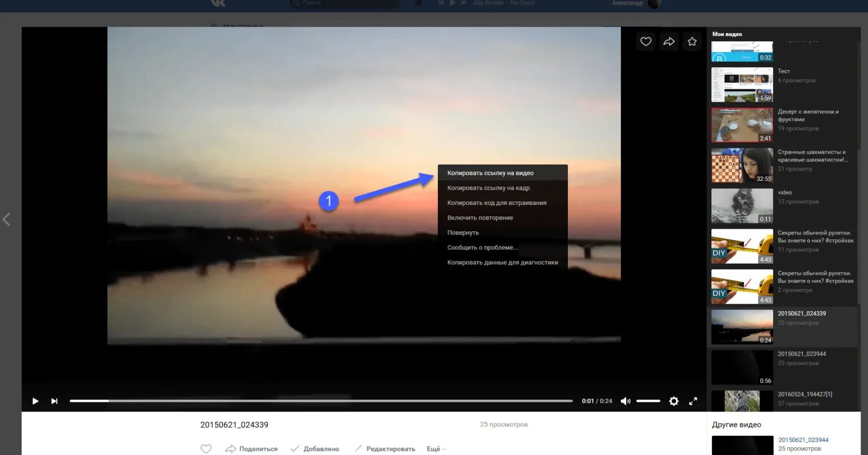The image size is (868, 455).
Task: Click Странные шахматисты и красивые шахматистки title
Action: click(x=813, y=156)
